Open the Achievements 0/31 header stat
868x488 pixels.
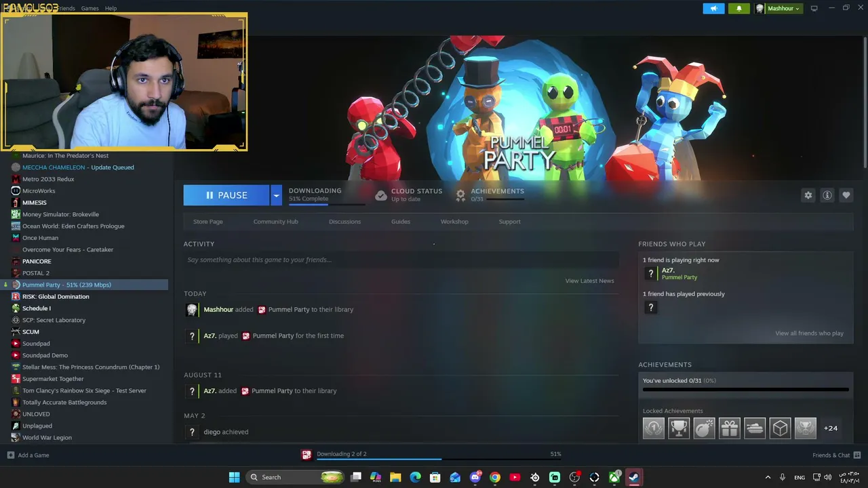point(497,195)
